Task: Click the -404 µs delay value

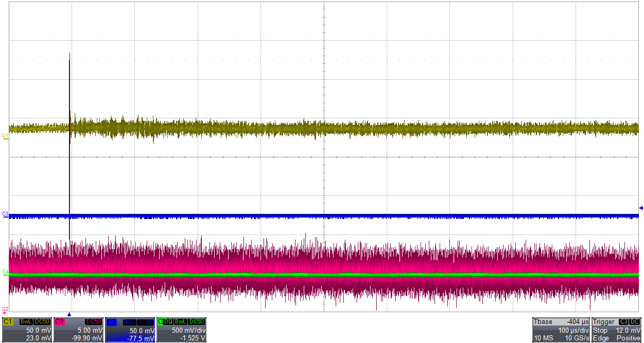Action: coord(579,322)
